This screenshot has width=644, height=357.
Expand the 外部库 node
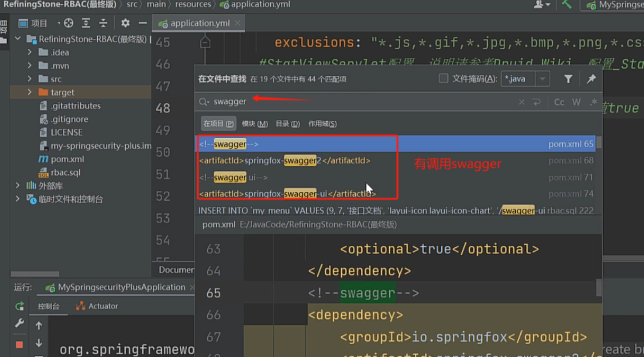click(x=18, y=185)
